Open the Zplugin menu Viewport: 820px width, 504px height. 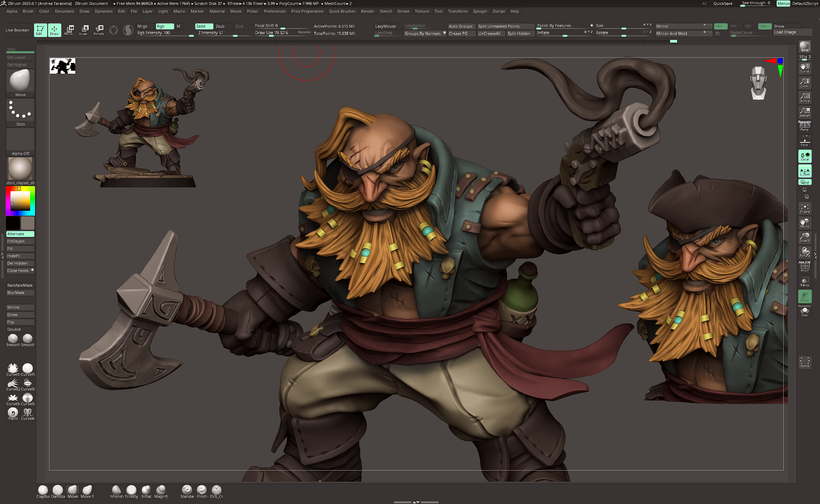click(x=480, y=11)
